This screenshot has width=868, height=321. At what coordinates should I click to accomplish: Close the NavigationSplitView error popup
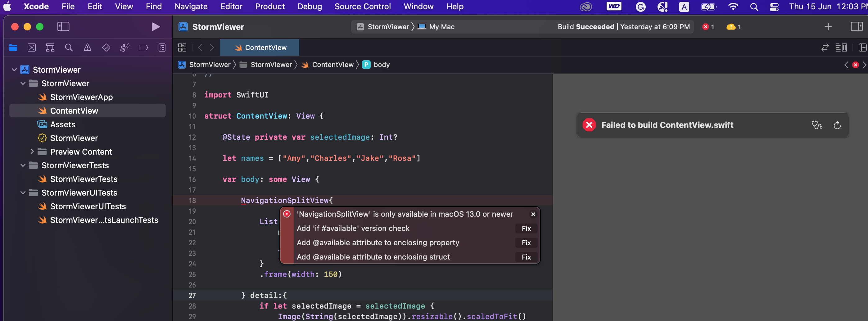(533, 214)
